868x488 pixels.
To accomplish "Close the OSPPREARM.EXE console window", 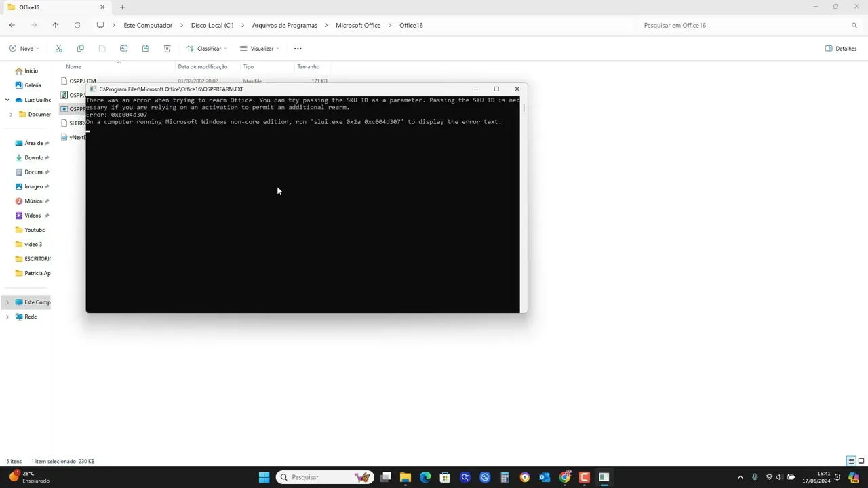I will 517,89.
